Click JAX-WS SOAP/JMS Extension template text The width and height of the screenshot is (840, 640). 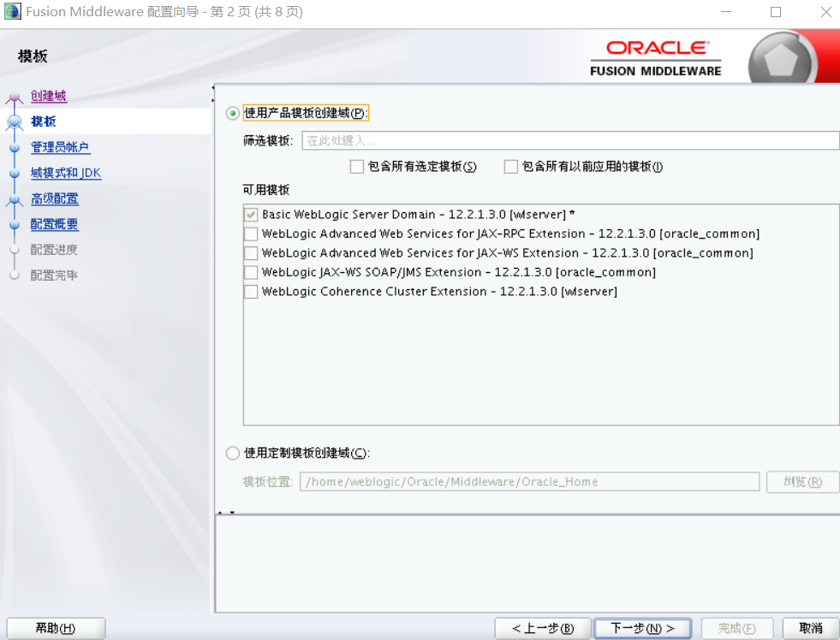click(x=459, y=272)
